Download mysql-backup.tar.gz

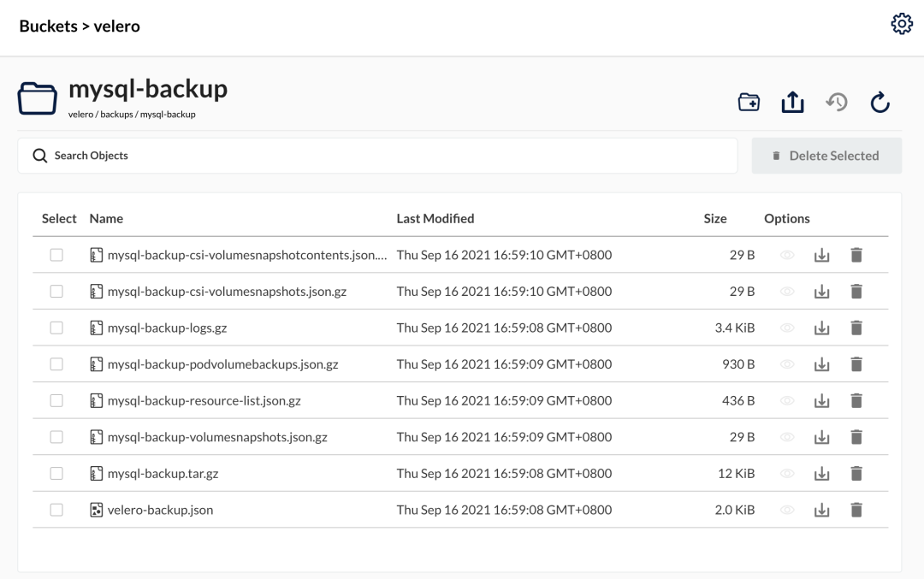pyautogui.click(x=821, y=474)
